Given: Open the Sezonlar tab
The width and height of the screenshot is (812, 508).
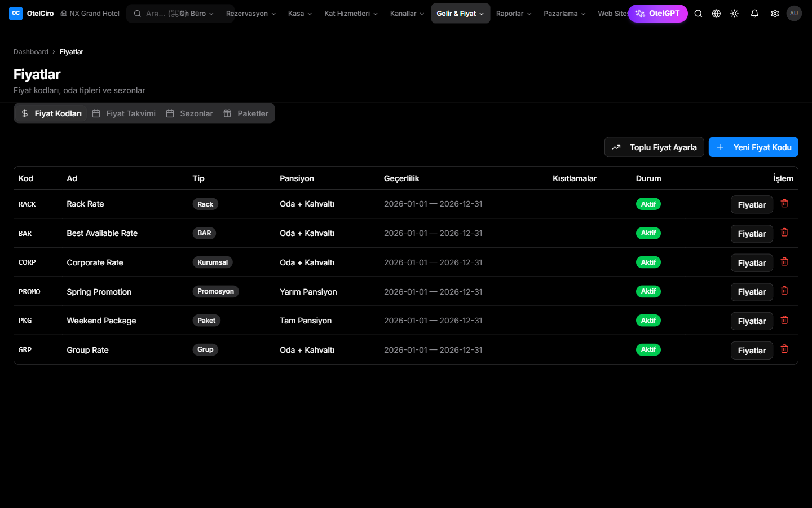Looking at the screenshot, I should click(x=189, y=113).
